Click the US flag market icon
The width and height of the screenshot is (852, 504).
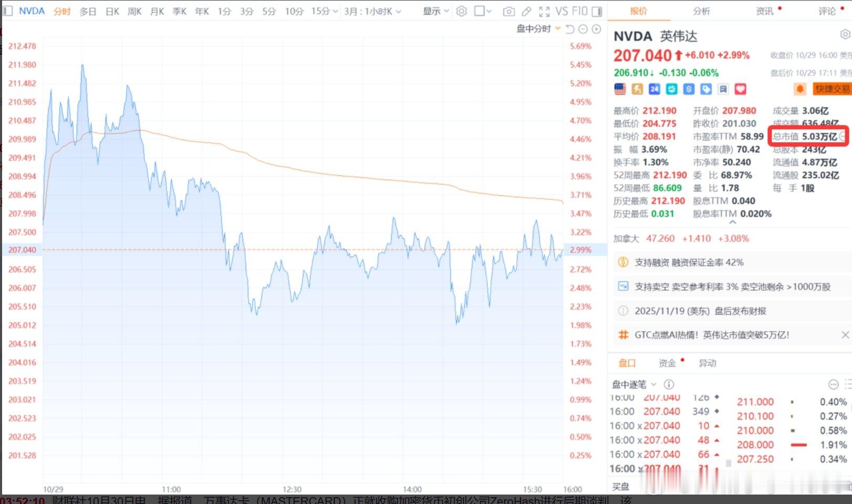pyautogui.click(x=620, y=89)
